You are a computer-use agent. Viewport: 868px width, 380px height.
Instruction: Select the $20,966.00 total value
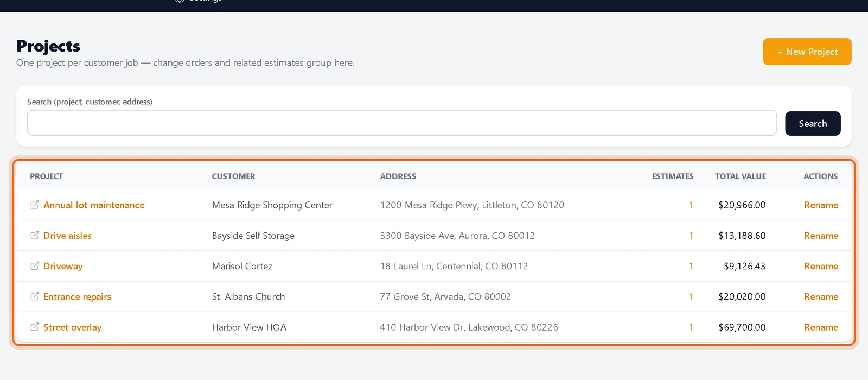pyautogui.click(x=742, y=205)
